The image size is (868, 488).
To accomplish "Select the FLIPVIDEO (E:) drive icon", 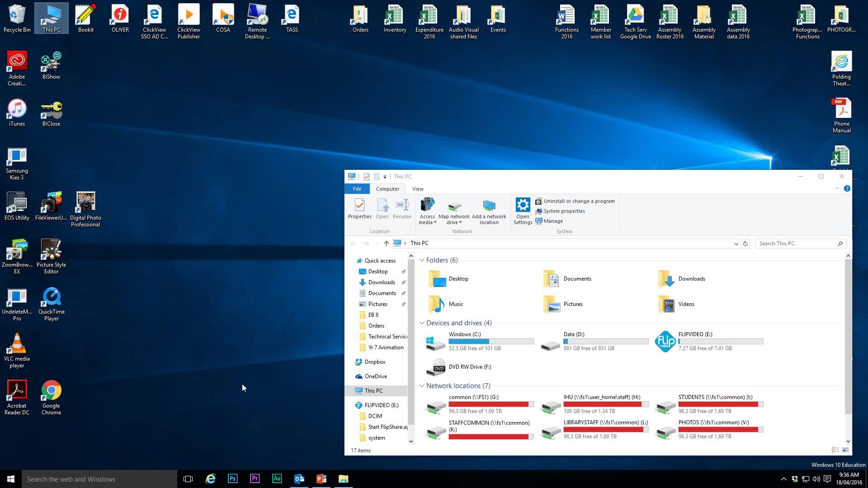I will (x=665, y=341).
